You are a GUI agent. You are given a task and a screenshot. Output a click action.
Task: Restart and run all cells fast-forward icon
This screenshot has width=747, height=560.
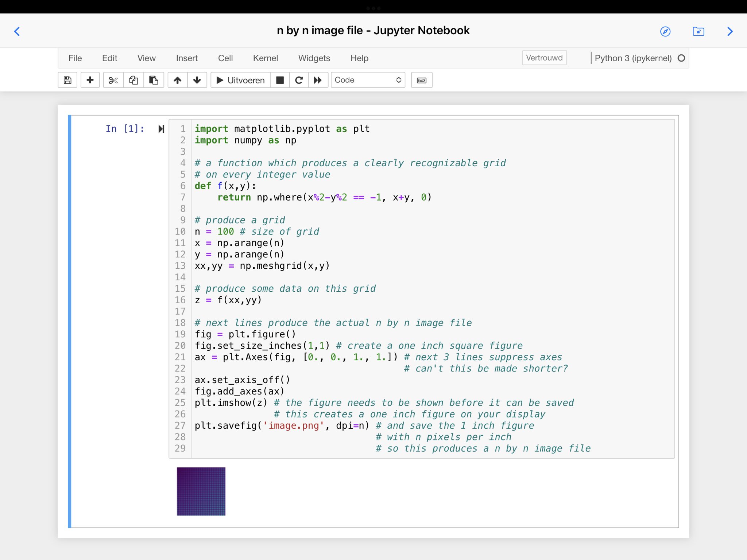(318, 80)
